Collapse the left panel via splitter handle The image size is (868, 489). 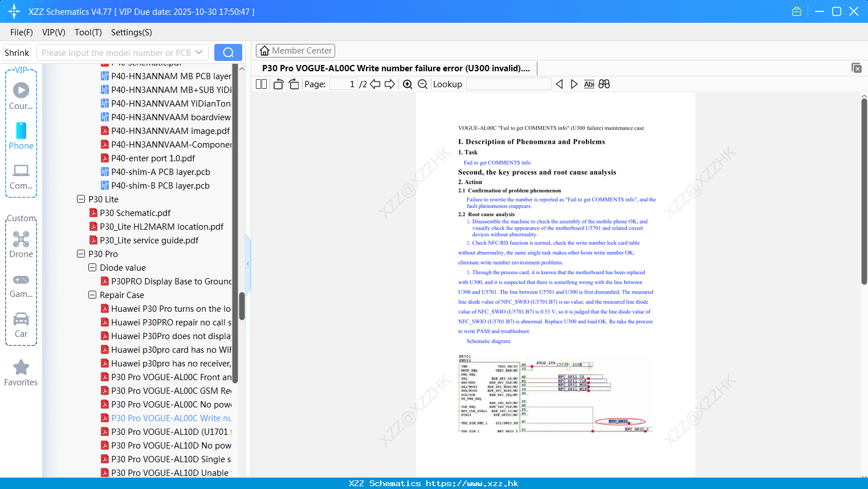pyautogui.click(x=248, y=263)
